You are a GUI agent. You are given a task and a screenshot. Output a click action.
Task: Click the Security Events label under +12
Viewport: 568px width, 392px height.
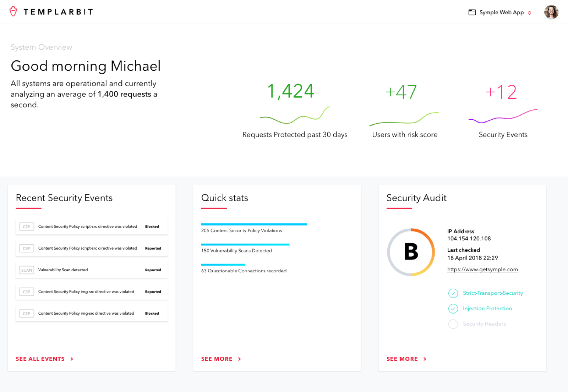tap(503, 135)
